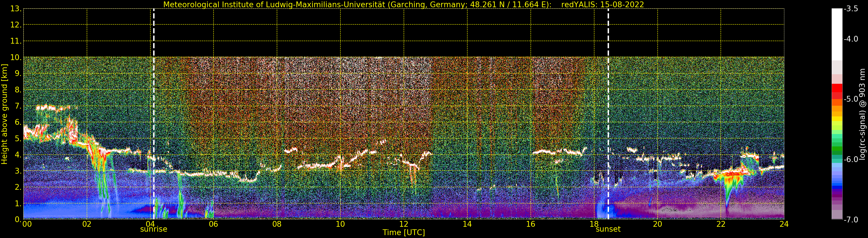Click the 'Time [UTC]' axis label
868x238 pixels.
coord(404,232)
